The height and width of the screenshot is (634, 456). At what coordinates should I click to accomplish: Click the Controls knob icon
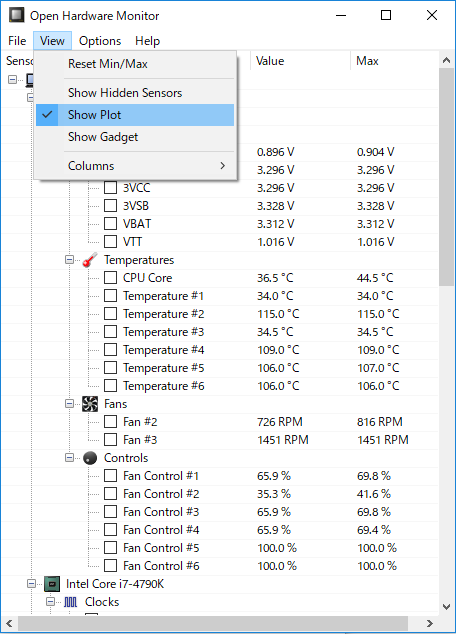pyautogui.click(x=90, y=458)
